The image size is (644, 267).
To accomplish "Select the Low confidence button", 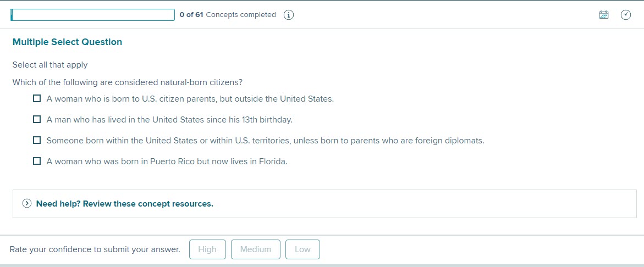I will 302,249.
